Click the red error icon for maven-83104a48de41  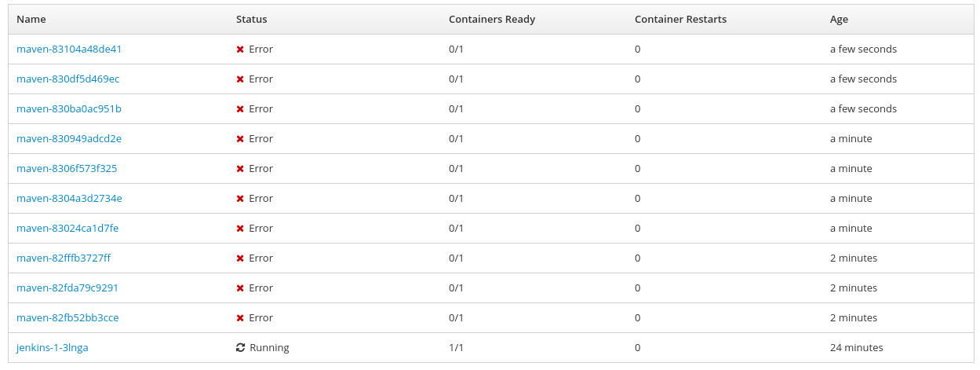pos(240,49)
